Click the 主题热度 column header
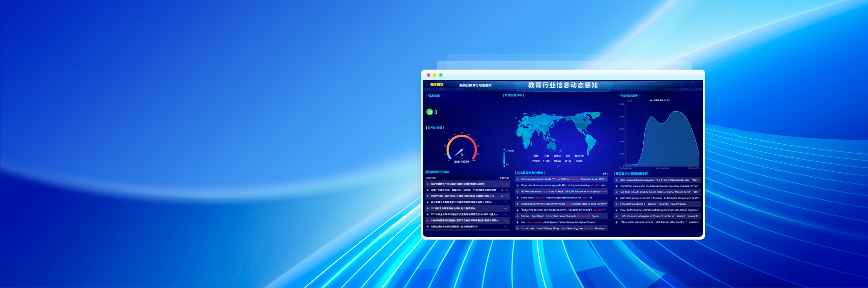The width and height of the screenshot is (868, 288). [x=504, y=178]
